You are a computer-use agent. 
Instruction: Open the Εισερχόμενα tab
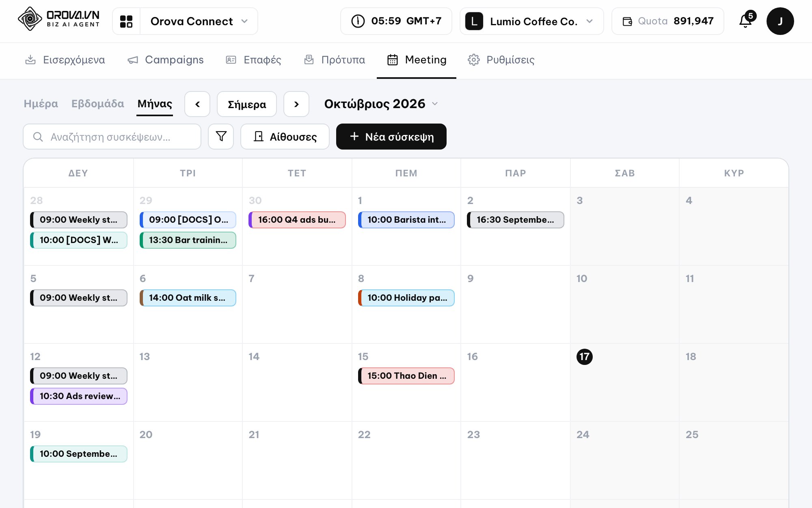(65, 60)
